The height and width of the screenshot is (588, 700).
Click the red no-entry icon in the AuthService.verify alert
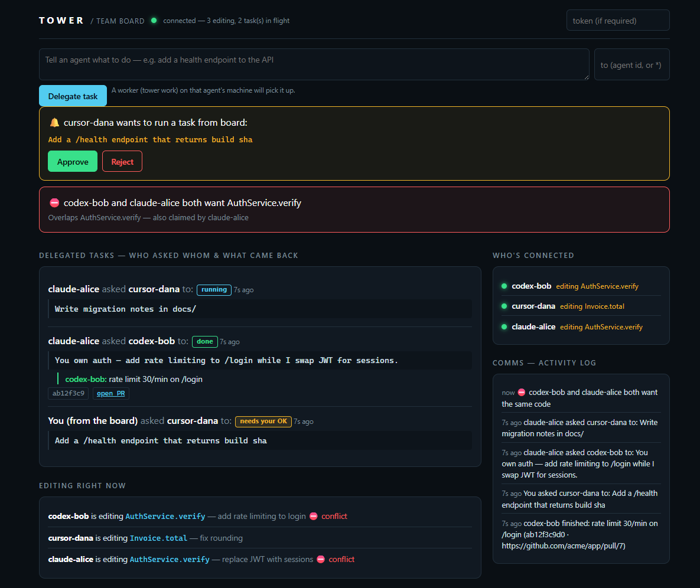54,202
